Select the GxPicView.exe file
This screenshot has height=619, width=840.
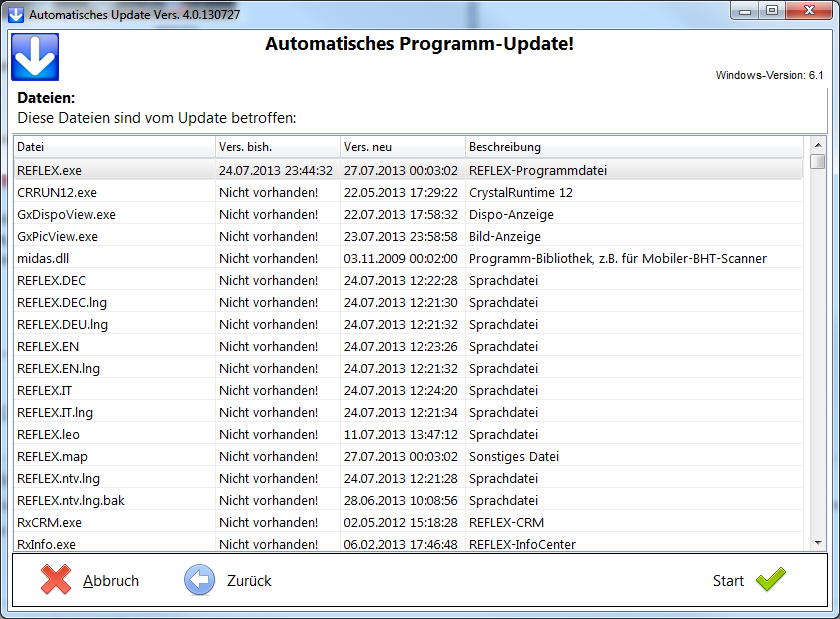coord(408,236)
